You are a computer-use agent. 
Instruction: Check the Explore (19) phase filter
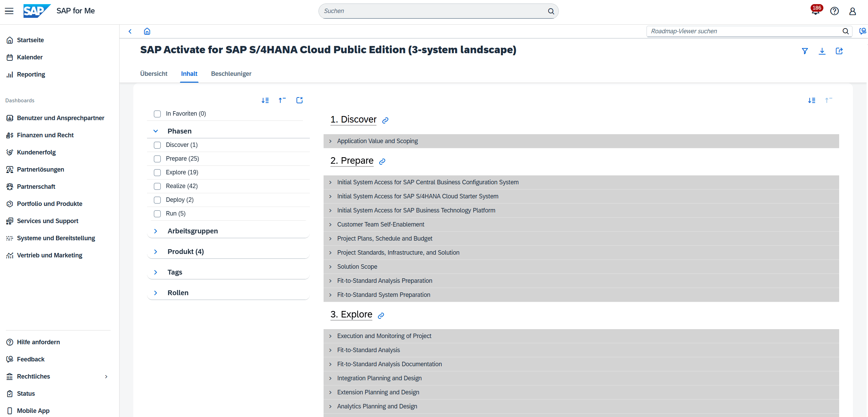point(157,173)
